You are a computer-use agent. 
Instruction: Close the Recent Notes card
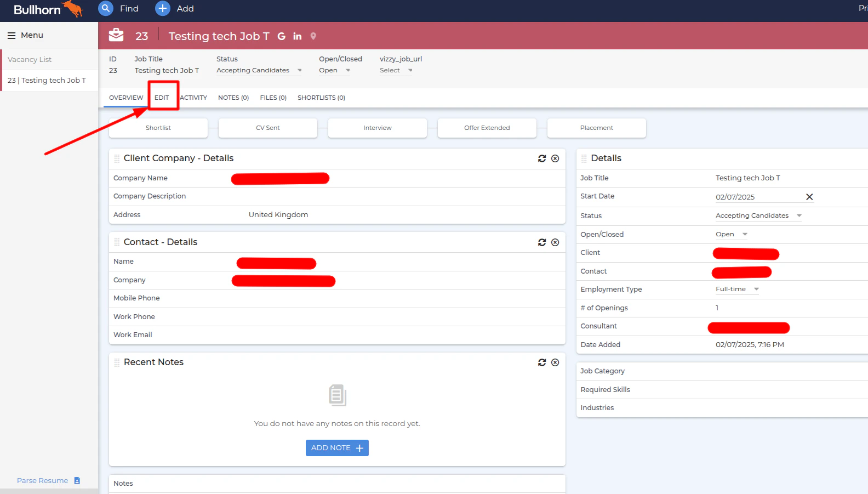555,362
